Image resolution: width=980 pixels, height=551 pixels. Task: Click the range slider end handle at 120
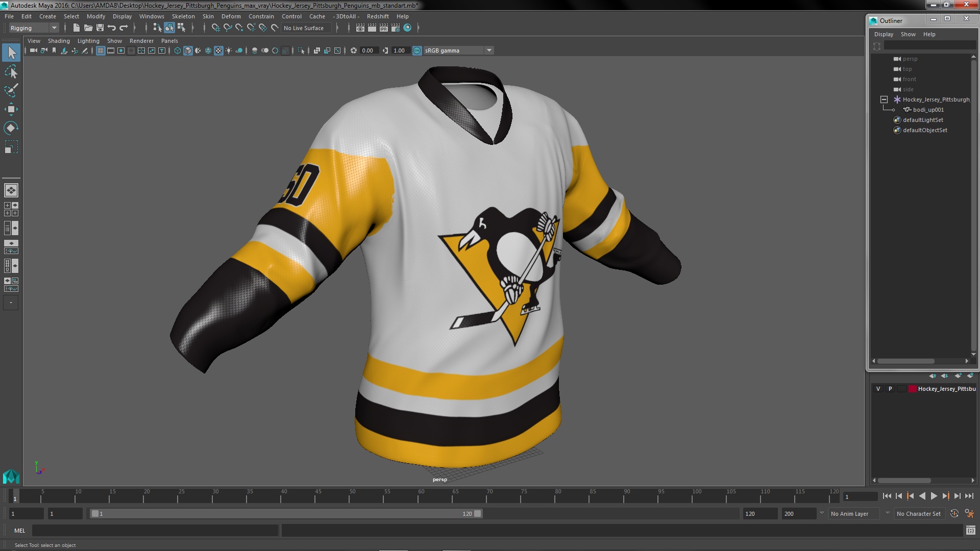(x=478, y=514)
